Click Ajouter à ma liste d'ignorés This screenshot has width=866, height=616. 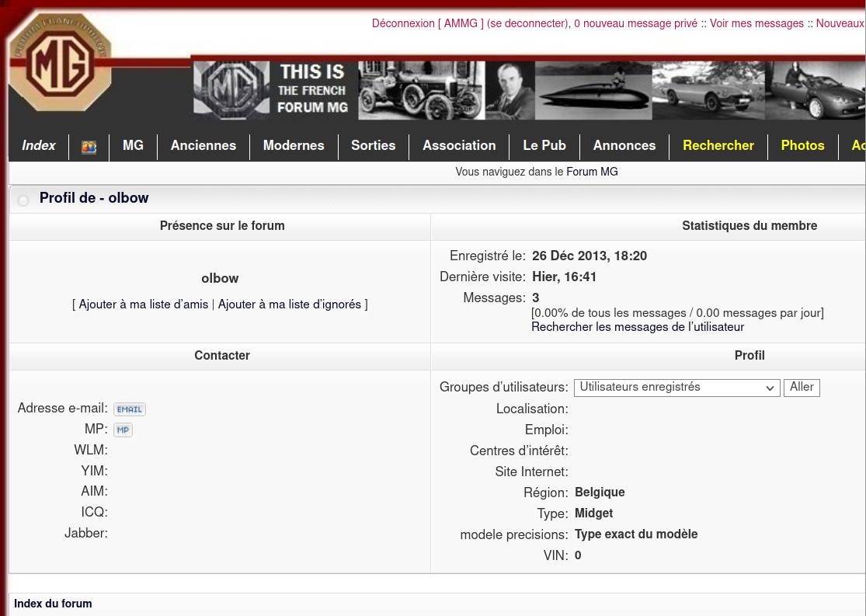[290, 305]
